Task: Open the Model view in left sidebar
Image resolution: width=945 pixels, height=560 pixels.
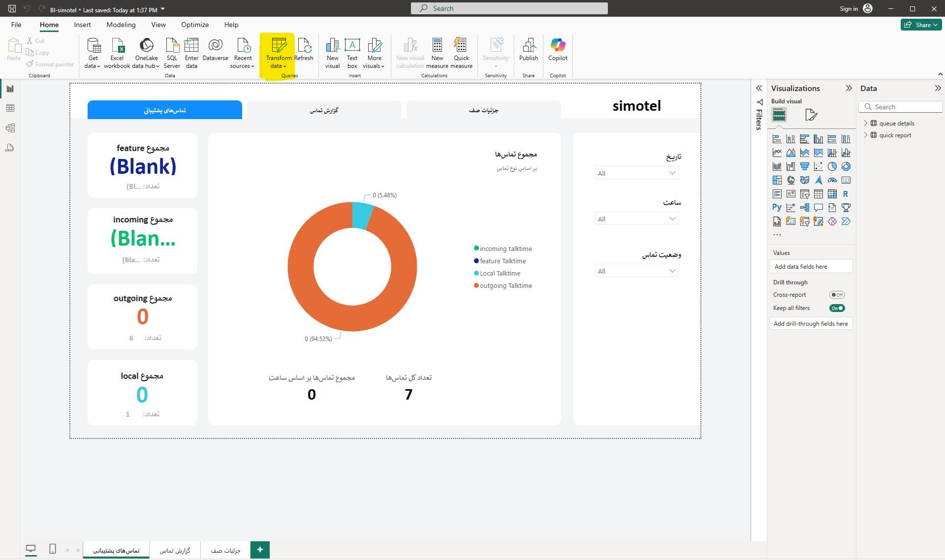Action: 10,128
